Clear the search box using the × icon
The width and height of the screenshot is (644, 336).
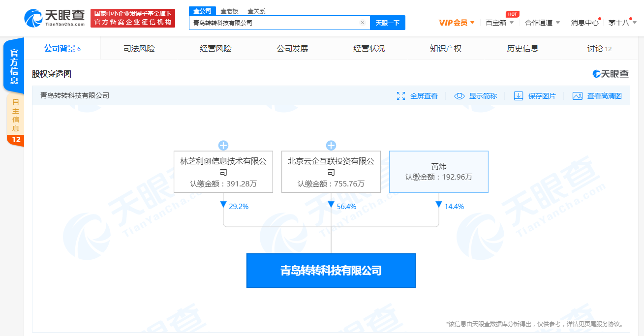[x=363, y=23]
